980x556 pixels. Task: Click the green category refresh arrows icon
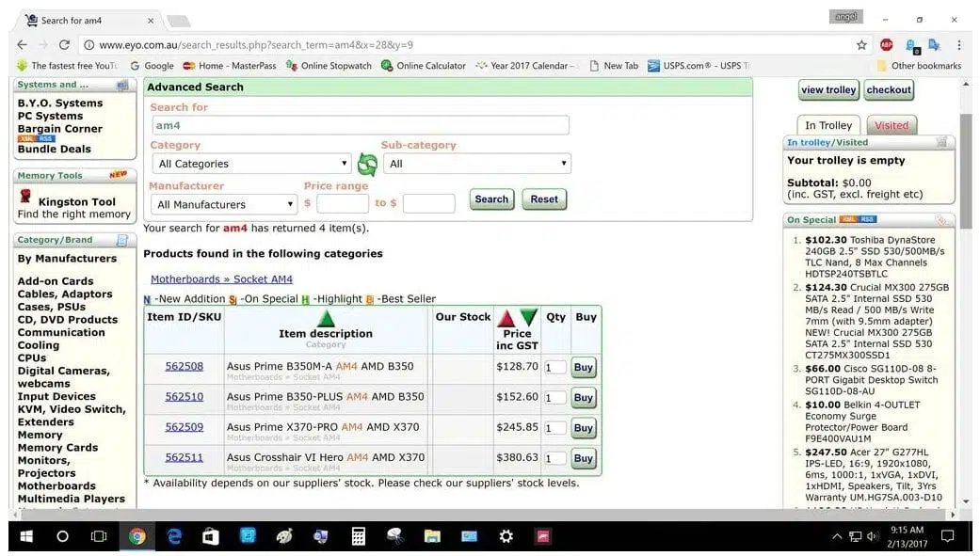click(x=367, y=165)
